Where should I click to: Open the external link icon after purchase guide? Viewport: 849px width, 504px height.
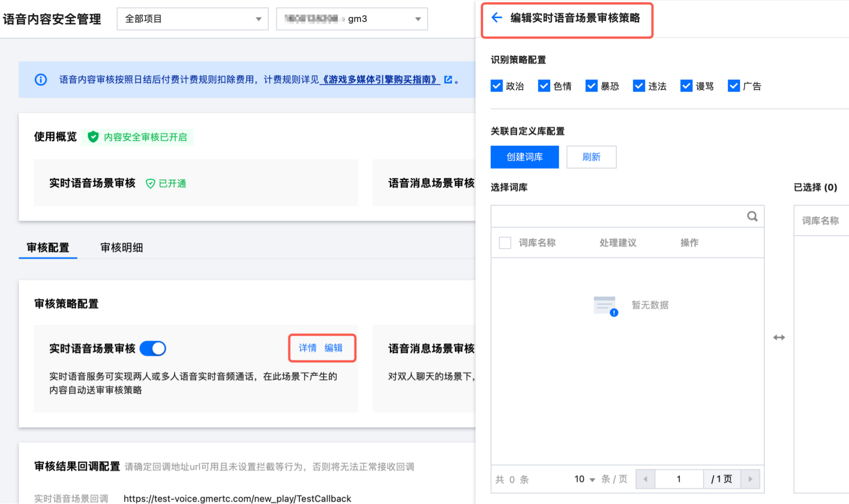[448, 79]
